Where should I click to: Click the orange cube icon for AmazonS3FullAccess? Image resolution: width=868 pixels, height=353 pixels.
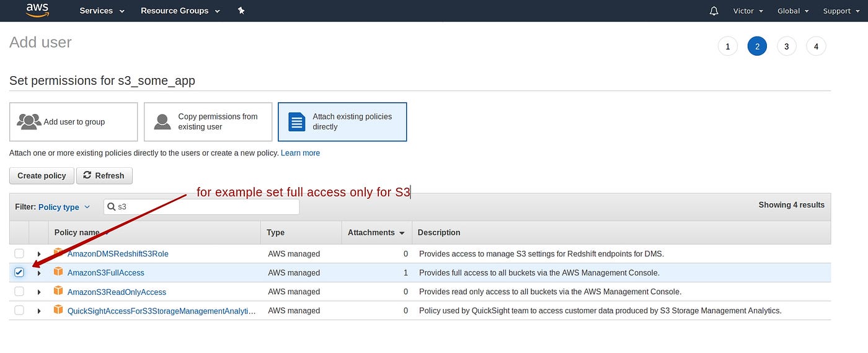click(x=59, y=271)
